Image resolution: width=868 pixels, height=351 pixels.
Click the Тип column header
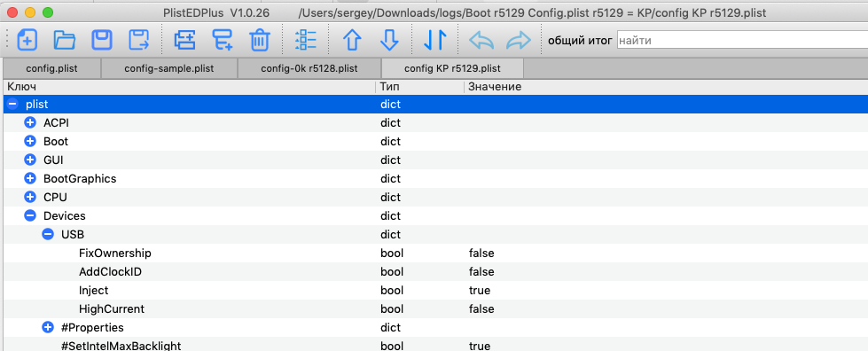(x=420, y=87)
